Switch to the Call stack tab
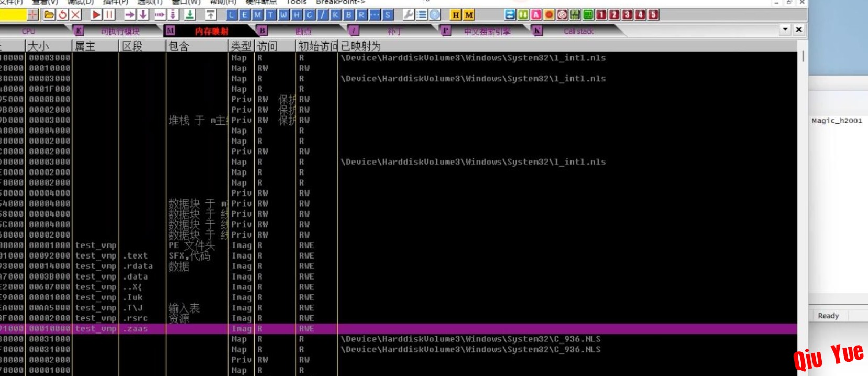The image size is (868, 376). pos(578,31)
